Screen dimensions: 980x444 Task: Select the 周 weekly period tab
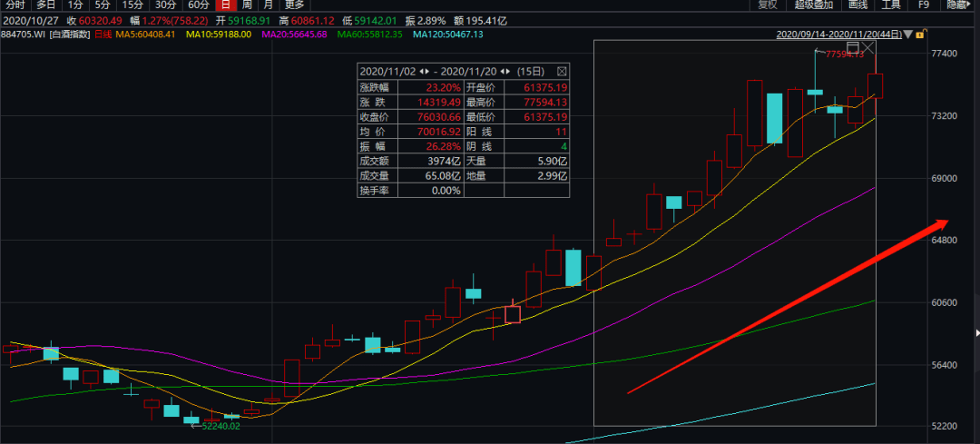pyautogui.click(x=246, y=5)
